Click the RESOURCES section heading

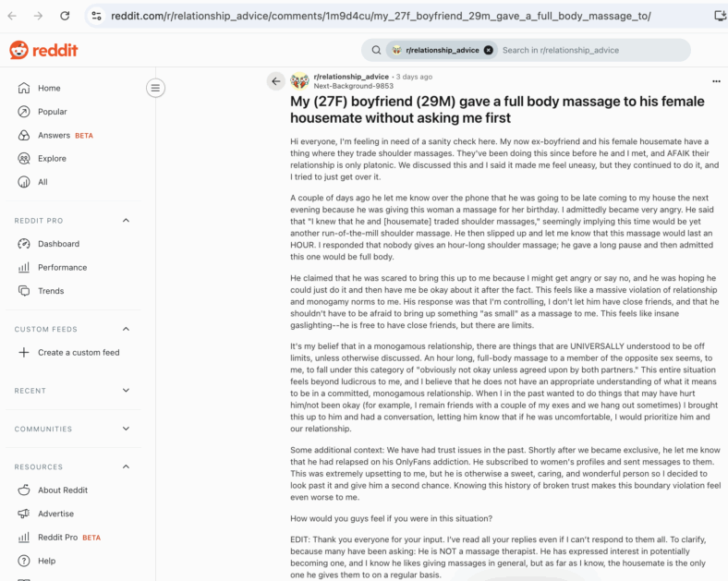(39, 467)
